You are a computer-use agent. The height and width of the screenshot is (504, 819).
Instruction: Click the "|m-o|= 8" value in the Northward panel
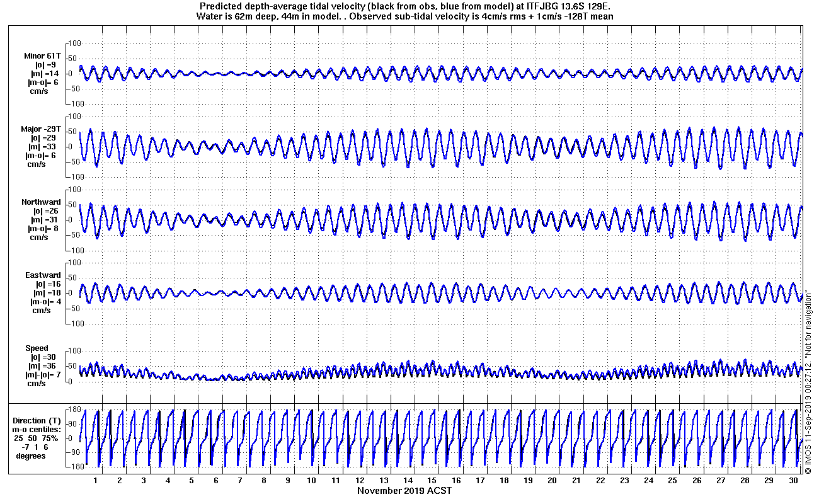44,229
